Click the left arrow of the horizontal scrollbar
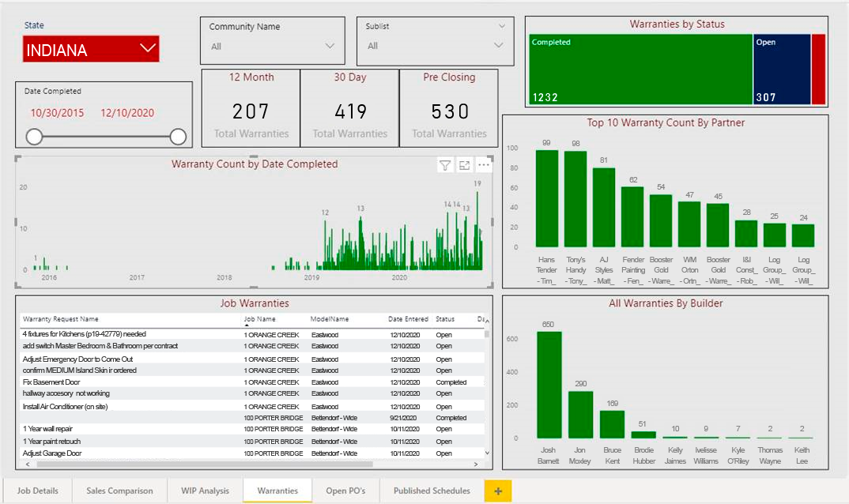Screen dimensions: 849x504 [28, 465]
